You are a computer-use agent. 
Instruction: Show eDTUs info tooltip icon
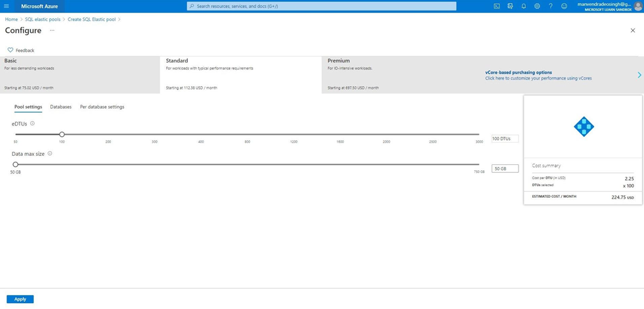[32, 123]
